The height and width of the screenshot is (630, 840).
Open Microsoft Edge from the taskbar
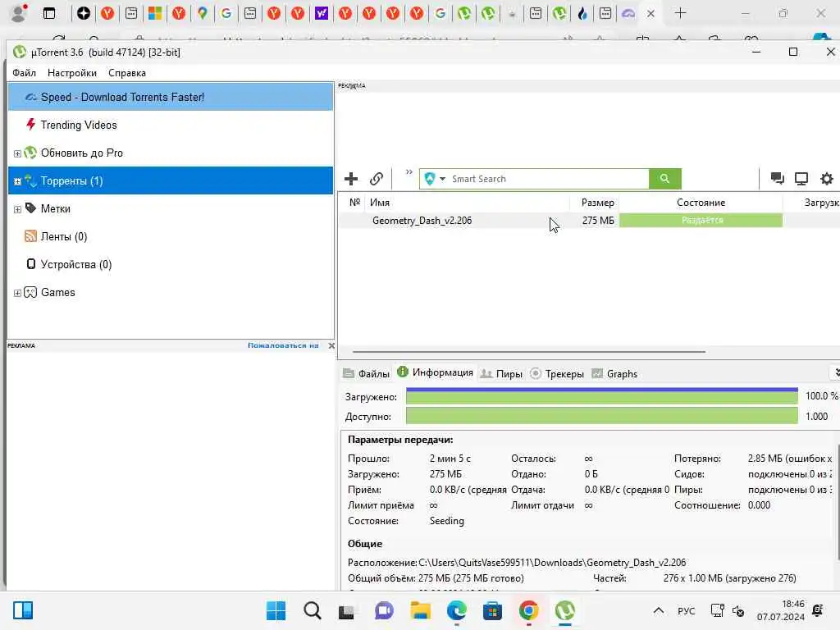coord(456,610)
